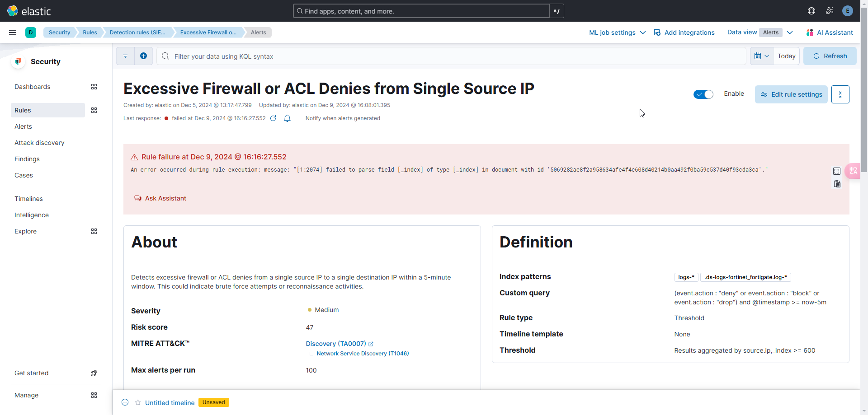Open Get started page
Image resolution: width=868 pixels, height=415 pixels.
point(32,373)
